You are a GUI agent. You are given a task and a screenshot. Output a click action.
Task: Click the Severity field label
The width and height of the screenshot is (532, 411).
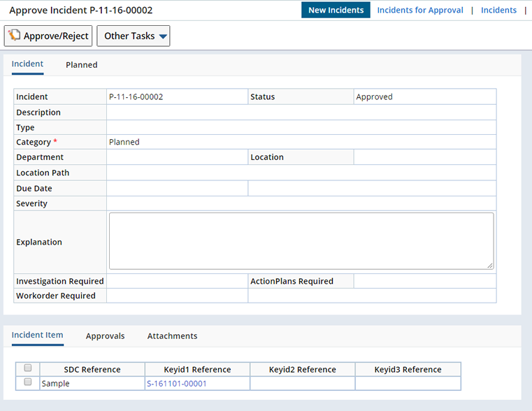click(x=32, y=203)
